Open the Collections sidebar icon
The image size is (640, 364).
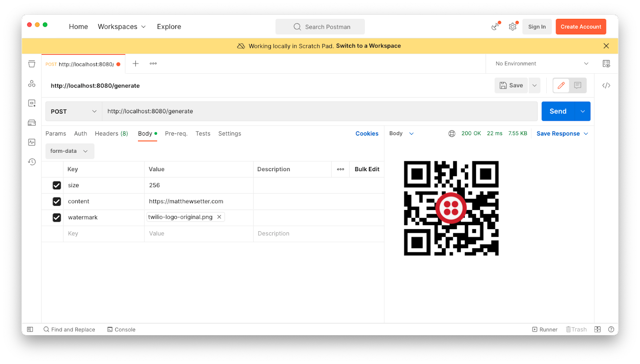pyautogui.click(x=32, y=64)
